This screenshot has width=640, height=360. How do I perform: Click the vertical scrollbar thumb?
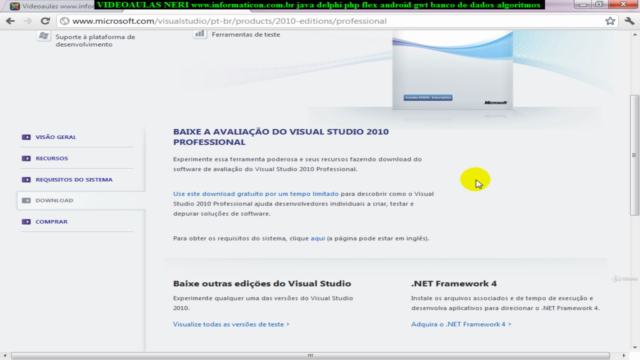(634, 155)
